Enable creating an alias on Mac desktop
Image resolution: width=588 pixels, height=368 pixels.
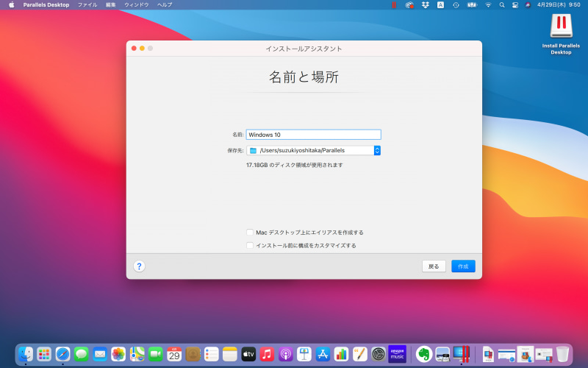[x=250, y=233]
